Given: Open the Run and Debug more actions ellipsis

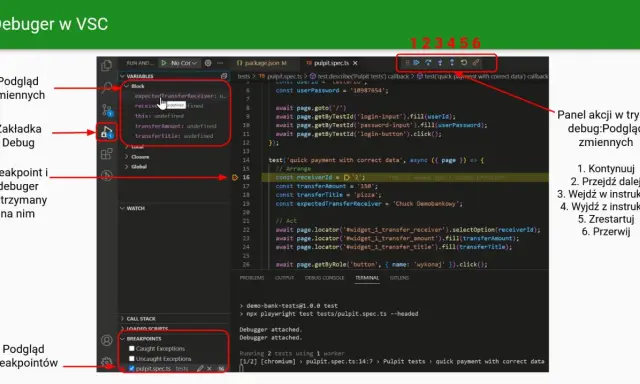Looking at the screenshot, I should tap(220, 63).
